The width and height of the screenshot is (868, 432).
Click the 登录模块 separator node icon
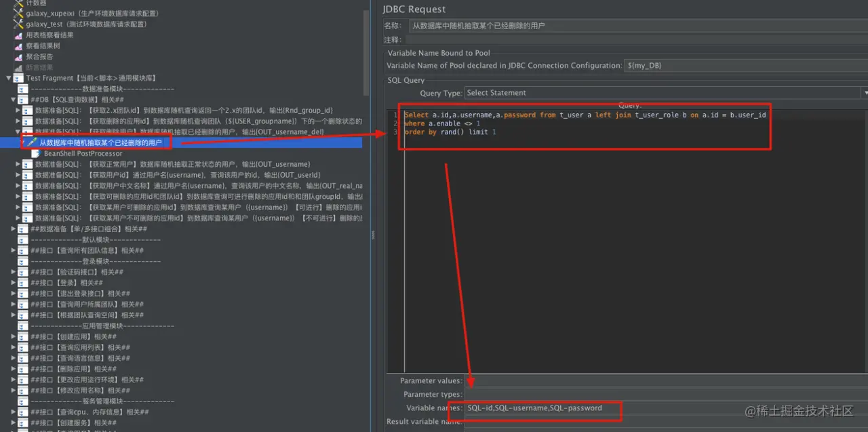23,261
